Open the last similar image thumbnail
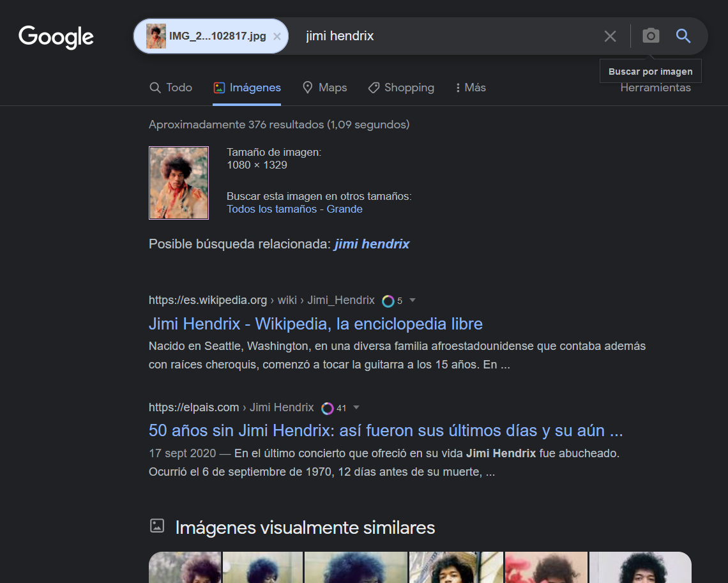Image resolution: width=728 pixels, height=583 pixels. tap(641, 567)
